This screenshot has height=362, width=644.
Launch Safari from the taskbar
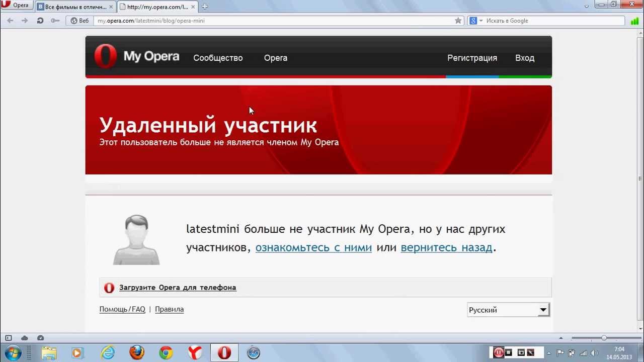[x=254, y=353]
